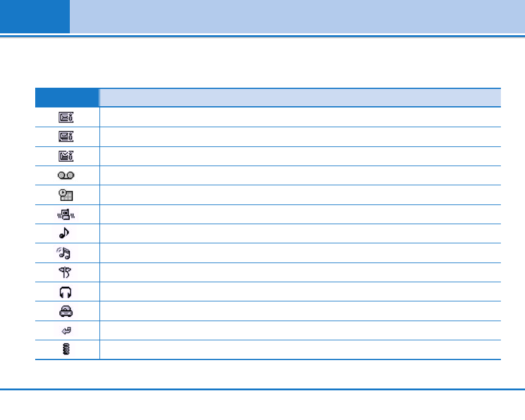
Task: Click the light blue top banner bar
Action: (296, 17)
